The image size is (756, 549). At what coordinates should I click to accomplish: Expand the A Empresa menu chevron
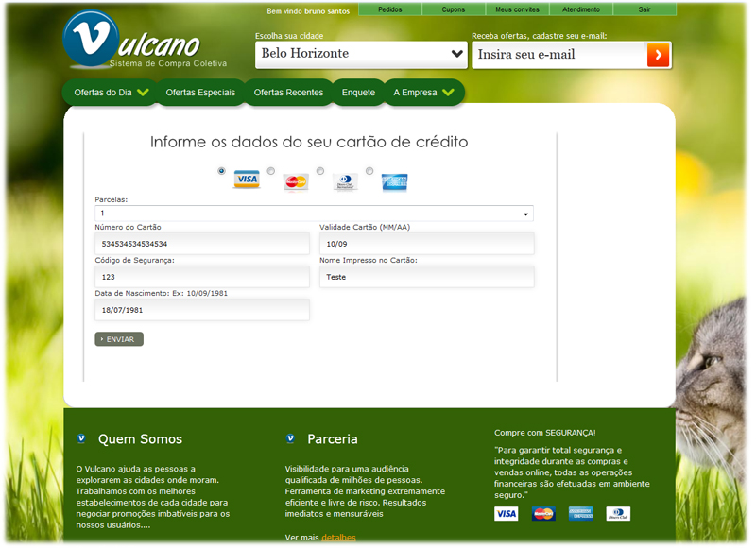pyautogui.click(x=448, y=92)
